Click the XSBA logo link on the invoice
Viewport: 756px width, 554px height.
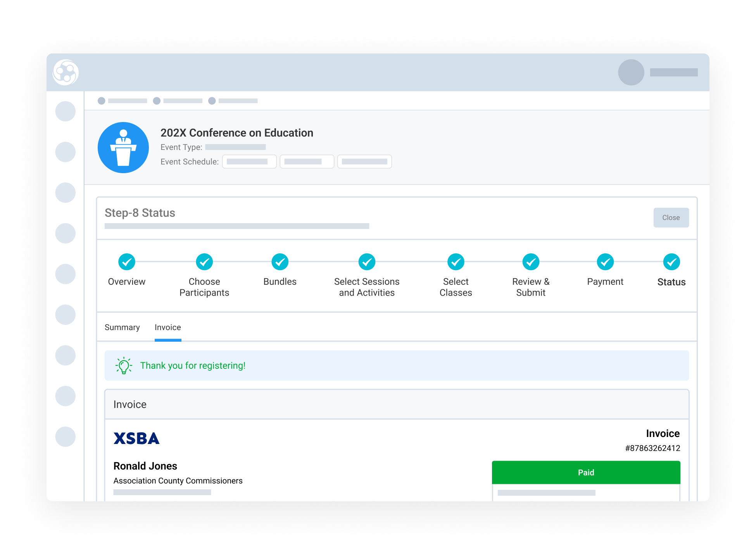[136, 438]
